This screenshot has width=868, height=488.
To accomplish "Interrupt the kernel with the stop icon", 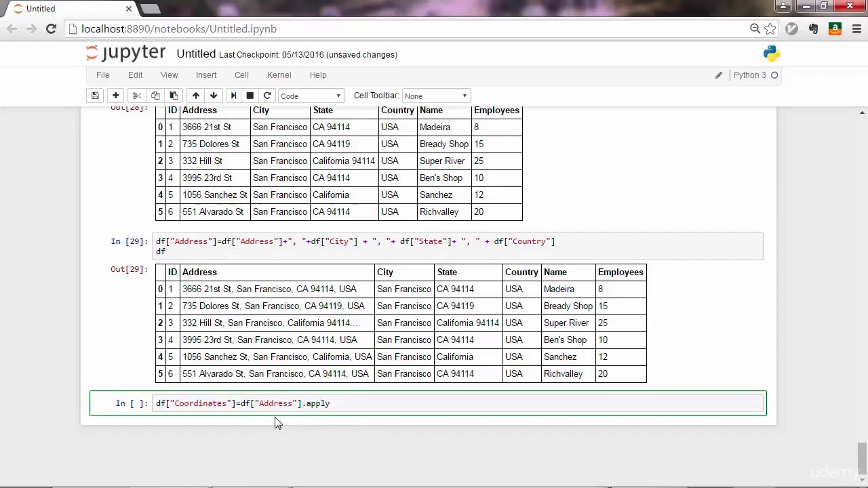I will tap(250, 96).
